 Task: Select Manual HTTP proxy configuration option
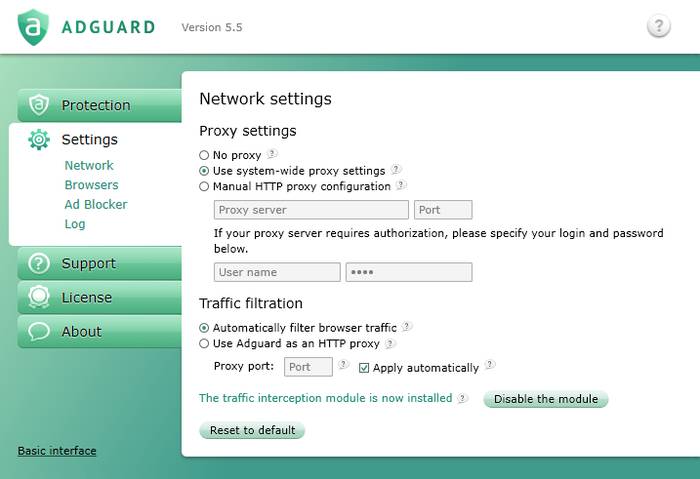pyautogui.click(x=205, y=187)
